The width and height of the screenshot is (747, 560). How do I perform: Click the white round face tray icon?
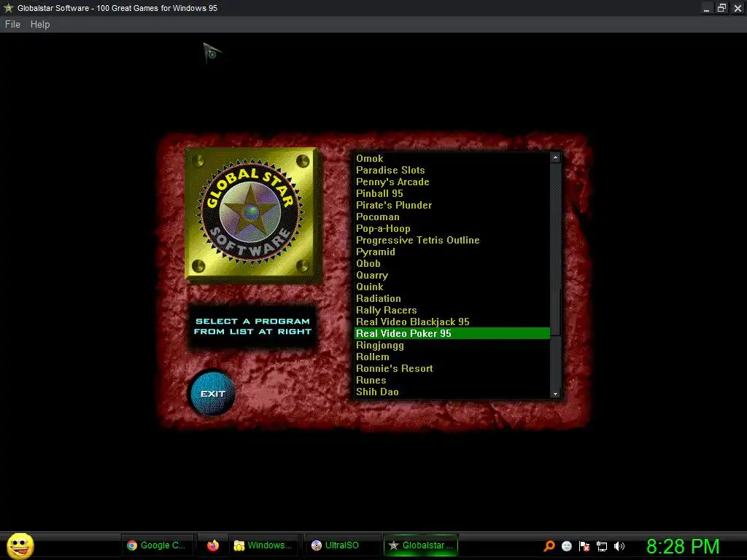click(x=566, y=546)
